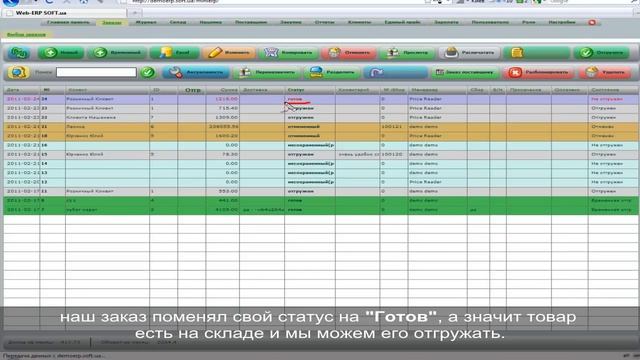Click the green row with sum 441.00

[x=321, y=201]
